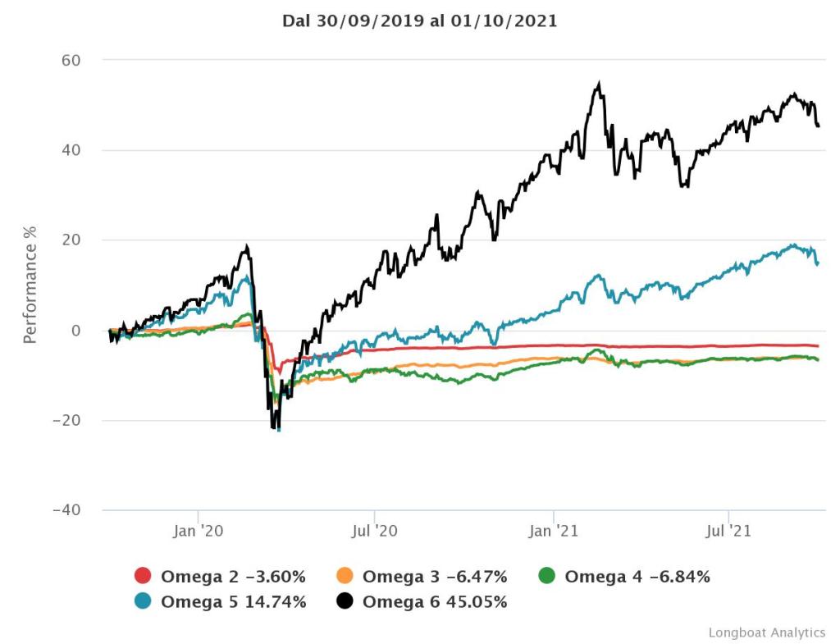This screenshot has height=644, width=840.
Task: Click the Jan '21 x-axis label
Action: tap(554, 531)
